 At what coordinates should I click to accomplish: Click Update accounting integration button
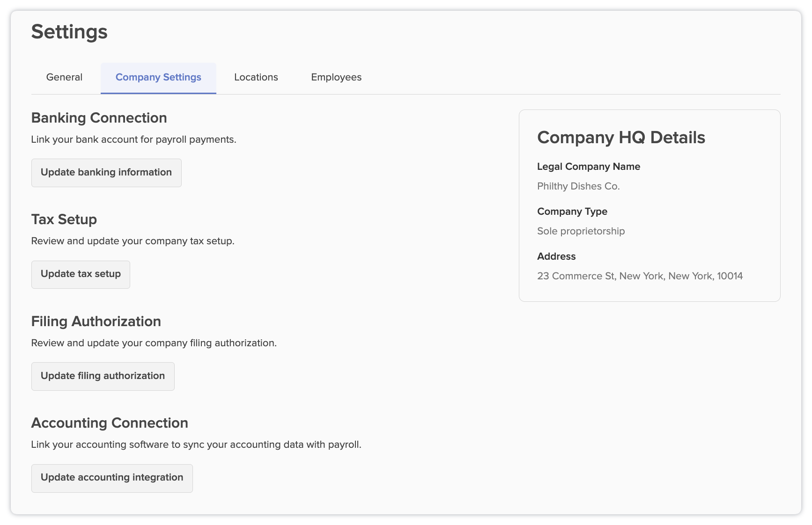click(112, 478)
